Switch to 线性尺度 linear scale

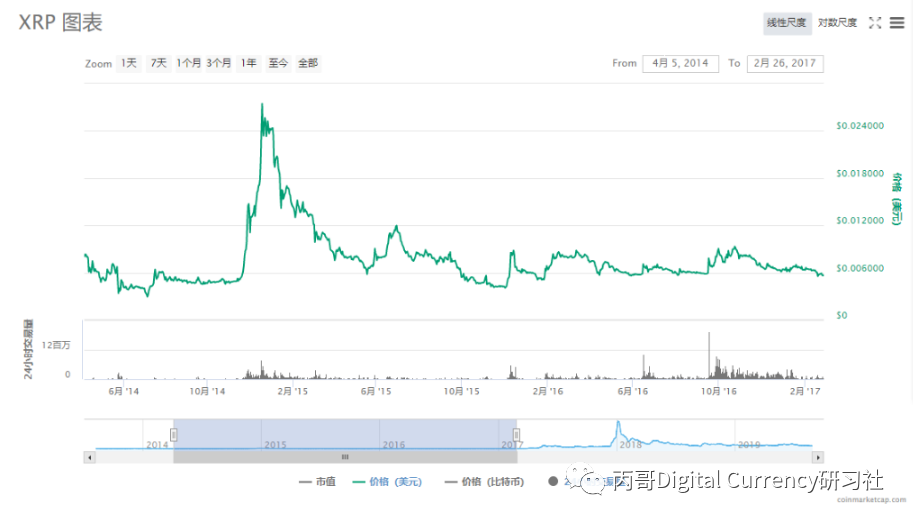[786, 23]
